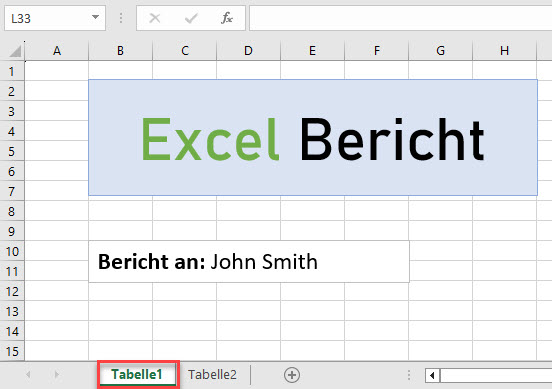Click the Select All corner triangle
This screenshot has height=389, width=552.
point(14,51)
